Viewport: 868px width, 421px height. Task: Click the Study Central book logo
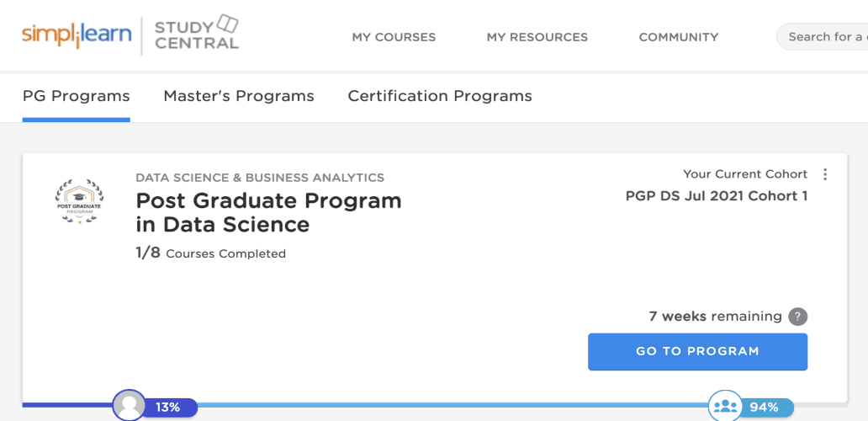click(x=197, y=34)
